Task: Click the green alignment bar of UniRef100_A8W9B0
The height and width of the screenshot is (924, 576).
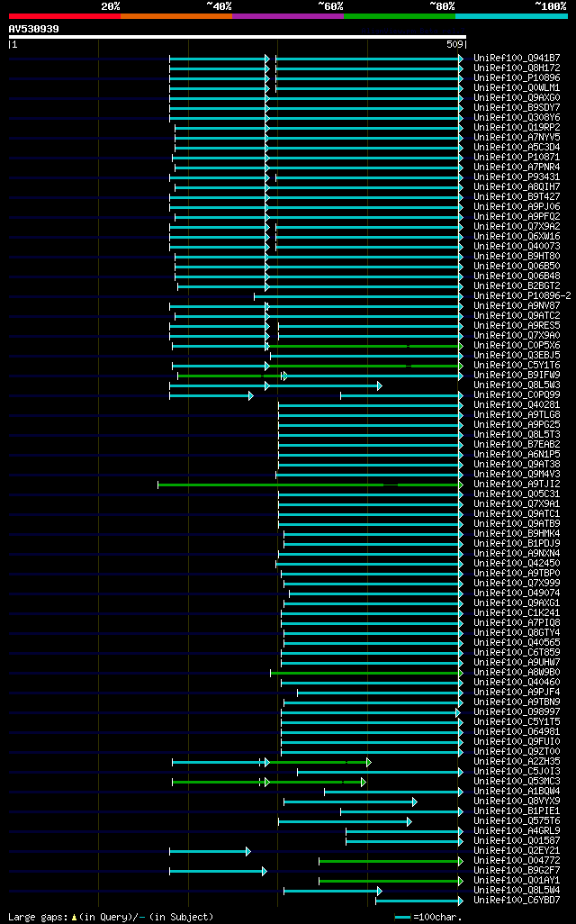Action: coord(365,673)
